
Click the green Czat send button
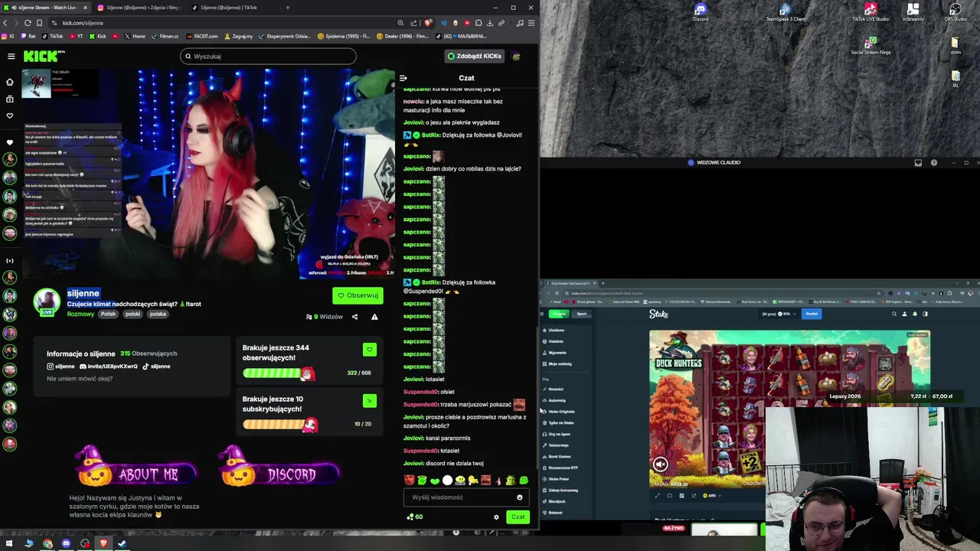click(x=518, y=517)
